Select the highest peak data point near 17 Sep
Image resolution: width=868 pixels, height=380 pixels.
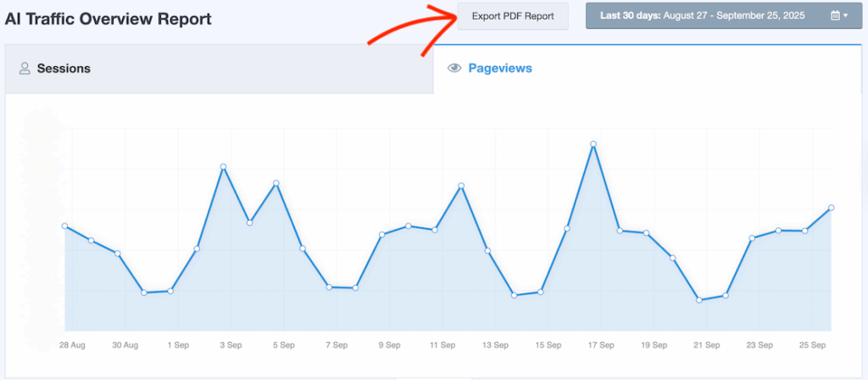click(593, 144)
